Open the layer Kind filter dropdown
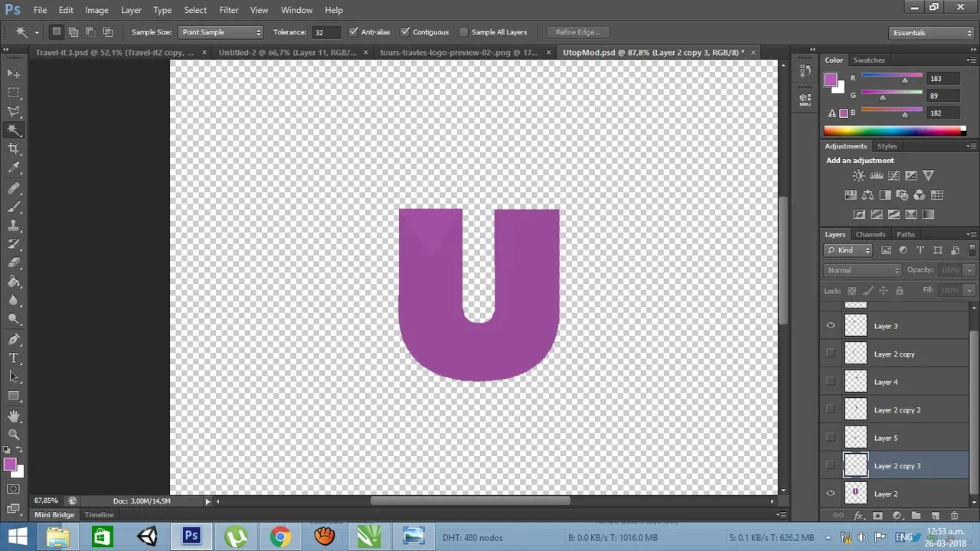This screenshot has width=980, height=551. 848,250
